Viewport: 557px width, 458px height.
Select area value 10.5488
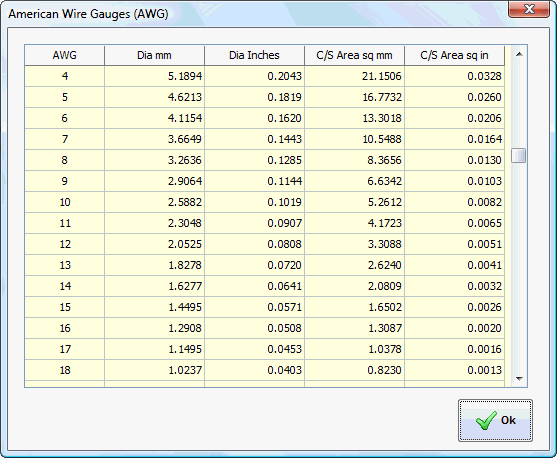[x=355, y=139]
